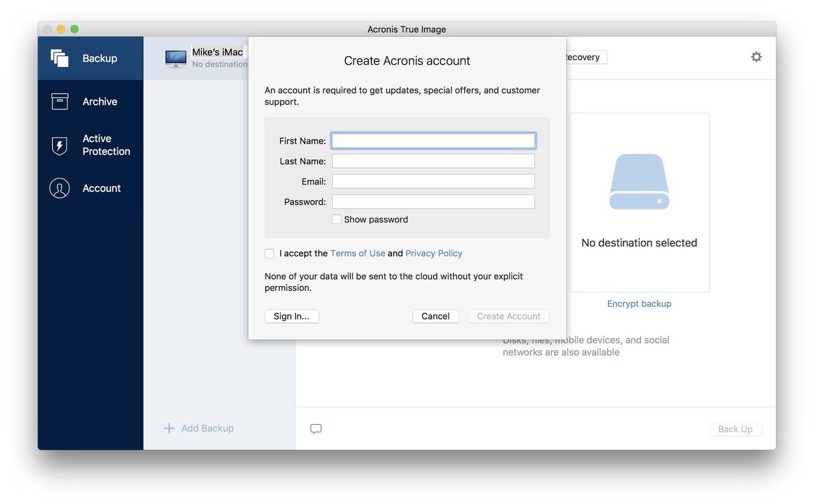The width and height of the screenshot is (814, 504).
Task: Open the Privacy Policy link
Action: [433, 253]
